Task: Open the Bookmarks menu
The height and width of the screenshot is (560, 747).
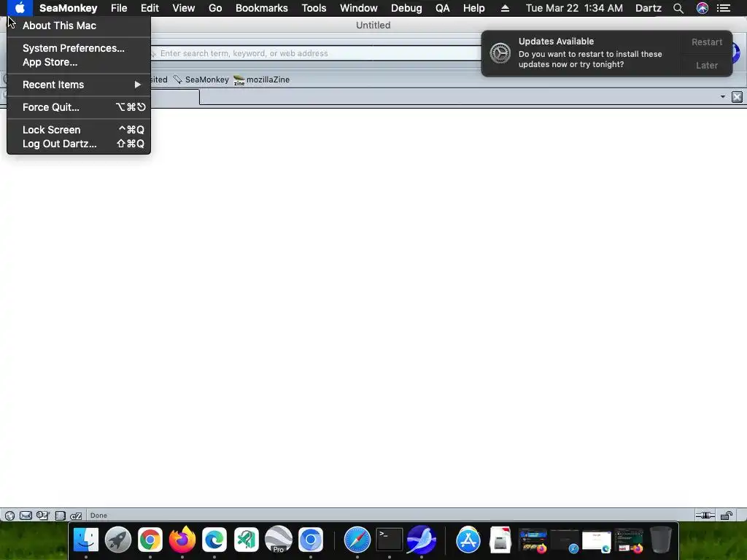Action: pyautogui.click(x=262, y=8)
